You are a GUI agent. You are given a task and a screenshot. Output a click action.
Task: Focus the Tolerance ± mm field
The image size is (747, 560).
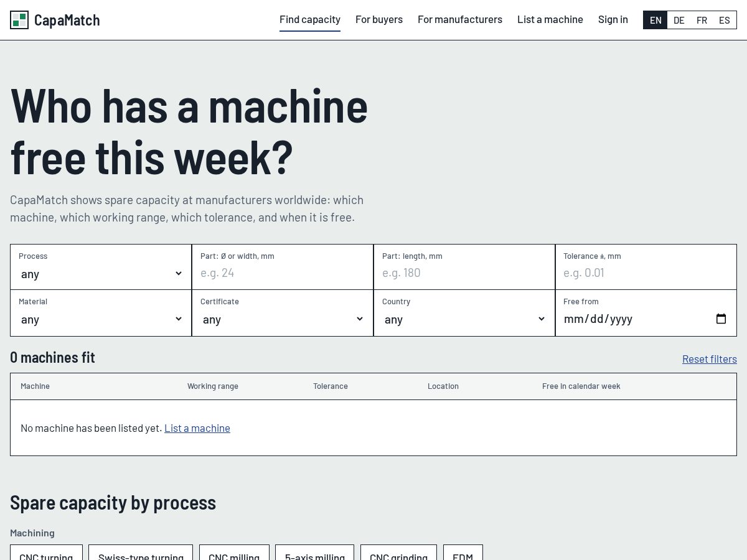(646, 273)
